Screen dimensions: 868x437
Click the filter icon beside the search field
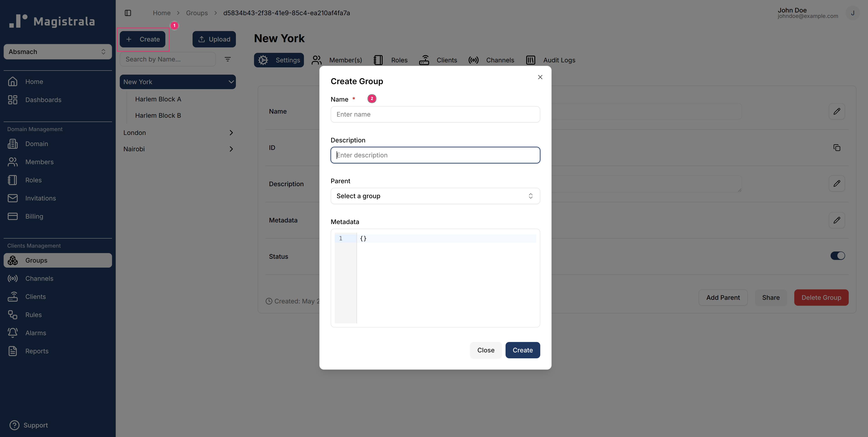pos(228,59)
